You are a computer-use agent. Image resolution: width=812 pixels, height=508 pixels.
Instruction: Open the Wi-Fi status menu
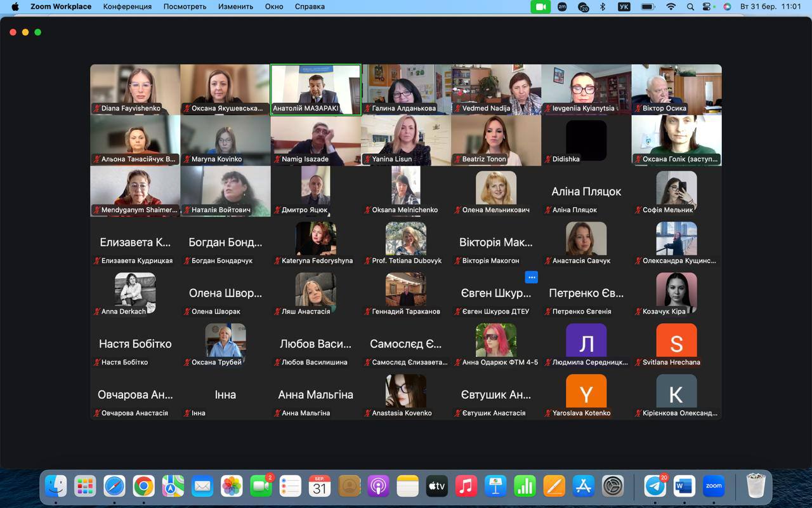(671, 7)
